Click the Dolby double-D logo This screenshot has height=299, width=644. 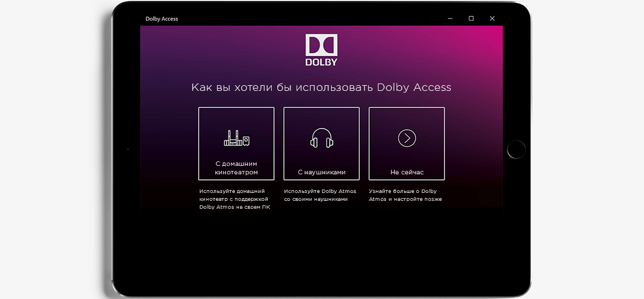click(321, 45)
